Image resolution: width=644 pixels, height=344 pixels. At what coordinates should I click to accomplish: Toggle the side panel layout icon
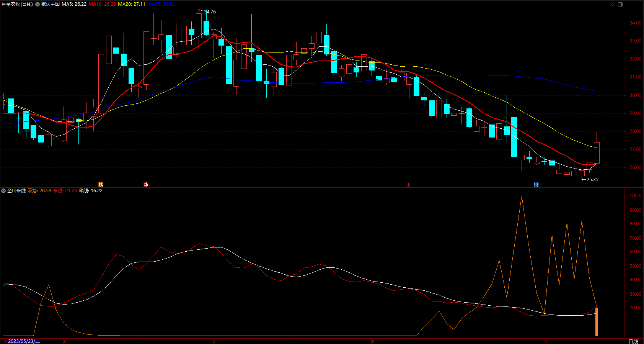(620, 4)
